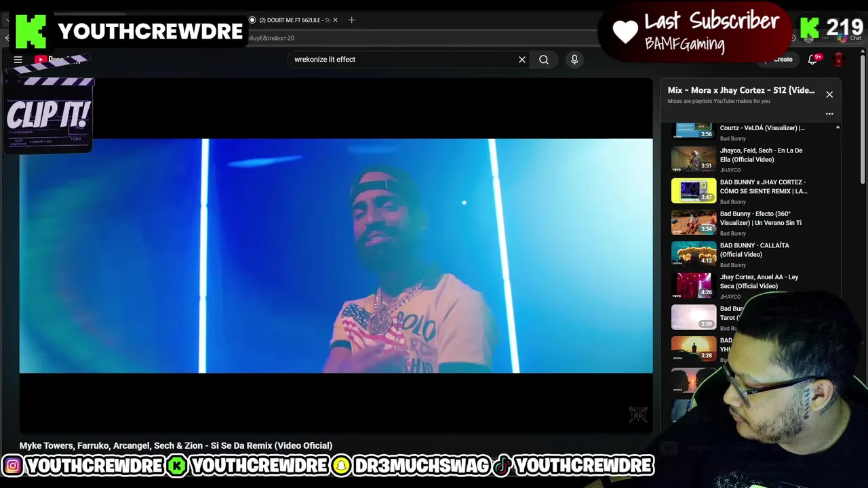Click the CÓMO SE SIENTE thumbnail showing 3:47

click(x=694, y=191)
